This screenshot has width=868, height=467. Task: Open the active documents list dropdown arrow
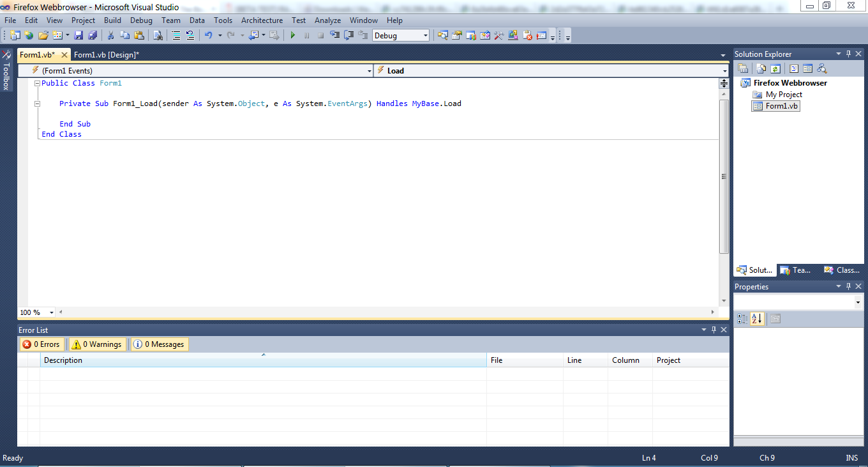[723, 56]
